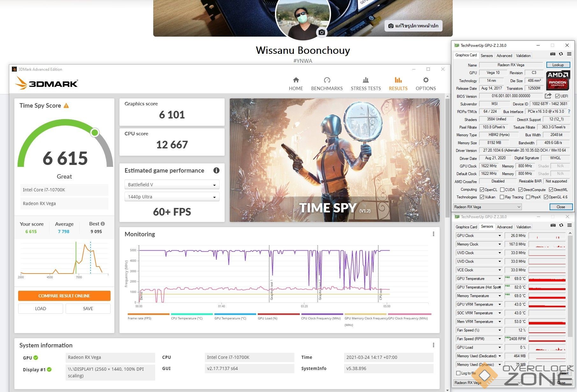Click the GPU-Z sensors list vertical scrollbar
The height and width of the screenshot is (392, 577).
570,287
